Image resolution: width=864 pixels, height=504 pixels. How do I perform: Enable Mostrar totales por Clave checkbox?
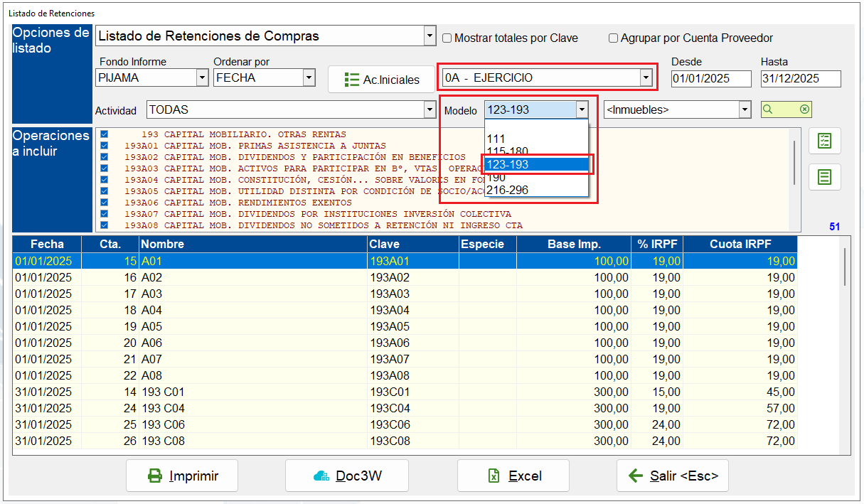pyautogui.click(x=447, y=38)
